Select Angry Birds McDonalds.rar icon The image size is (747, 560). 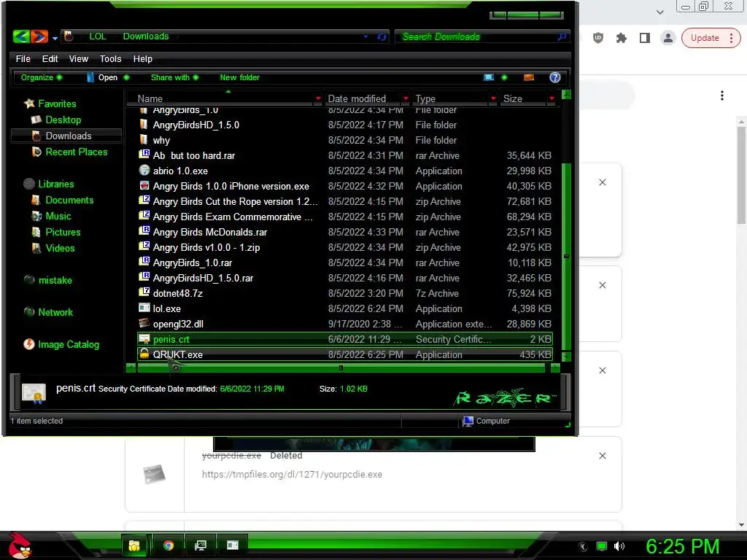click(x=144, y=231)
